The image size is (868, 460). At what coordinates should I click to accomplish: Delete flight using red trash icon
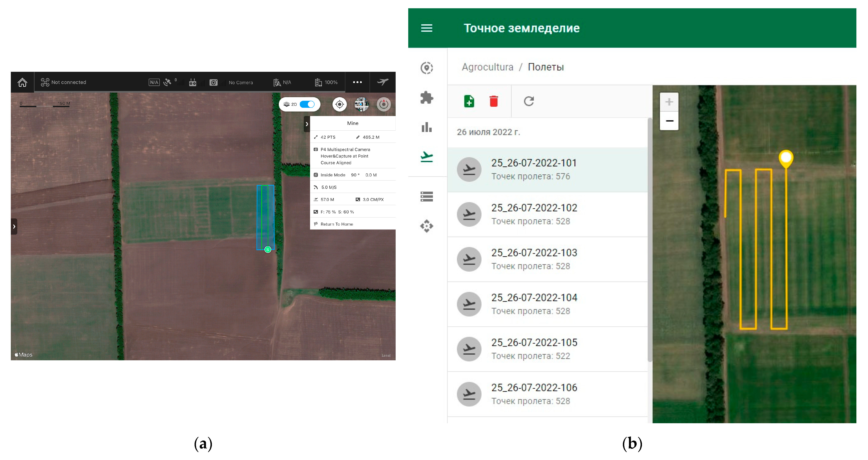tap(494, 101)
